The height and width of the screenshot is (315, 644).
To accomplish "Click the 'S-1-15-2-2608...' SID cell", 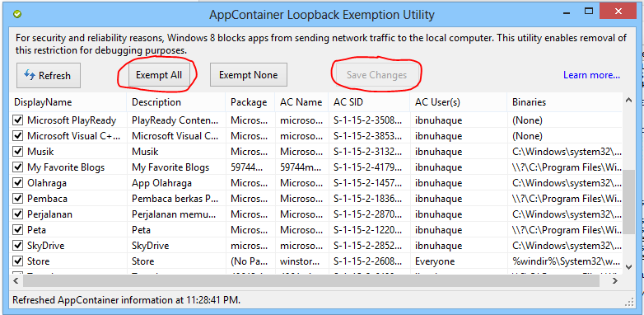I will coord(367,261).
